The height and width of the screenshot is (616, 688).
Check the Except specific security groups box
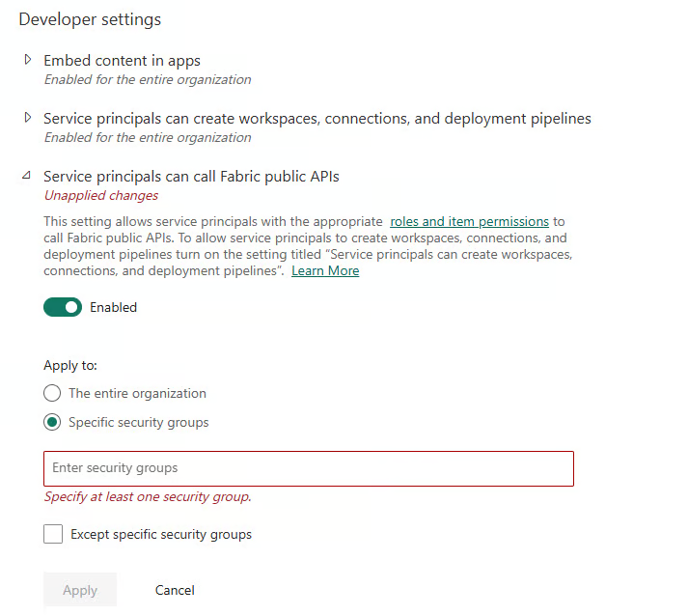53,534
